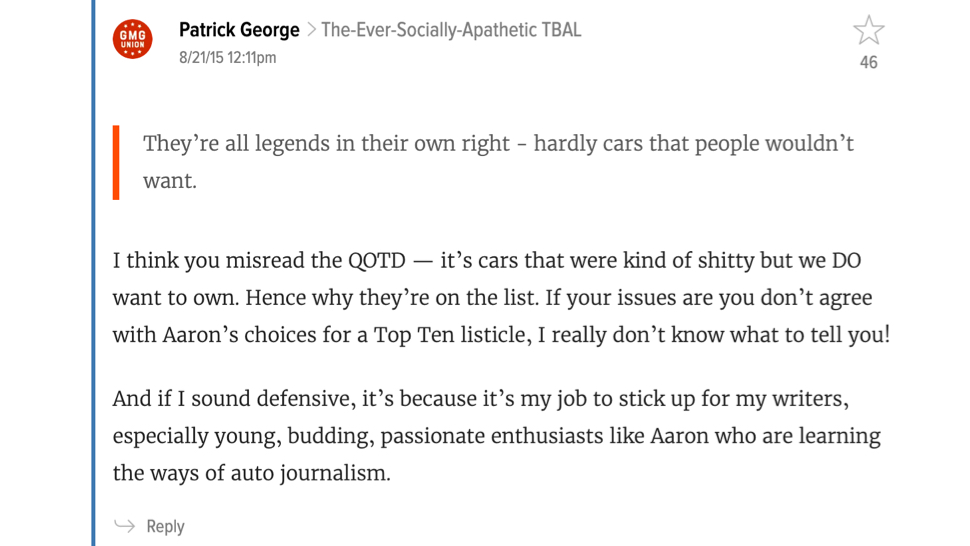This screenshot has height=546, width=970.
Task: Reply to Patrick George's comment
Action: tap(165, 527)
